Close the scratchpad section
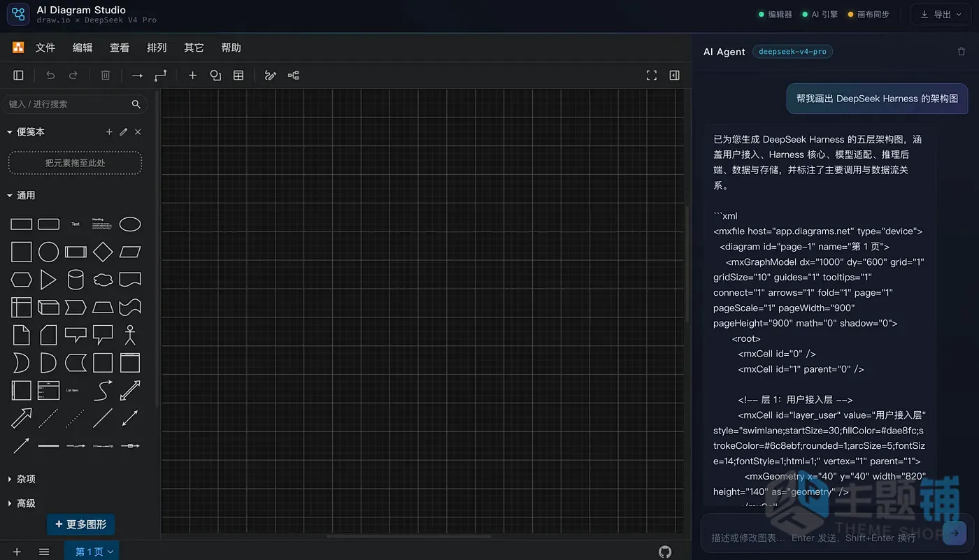979x560 pixels. pyautogui.click(x=138, y=132)
